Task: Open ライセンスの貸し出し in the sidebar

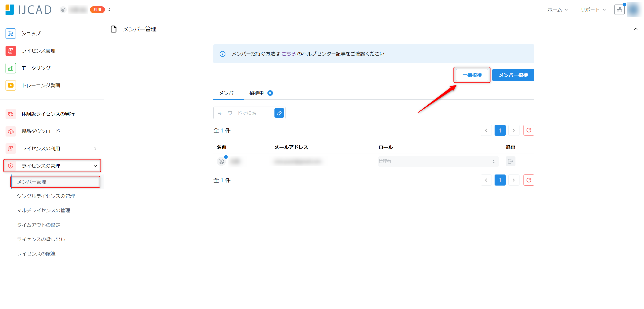Action: click(x=41, y=239)
